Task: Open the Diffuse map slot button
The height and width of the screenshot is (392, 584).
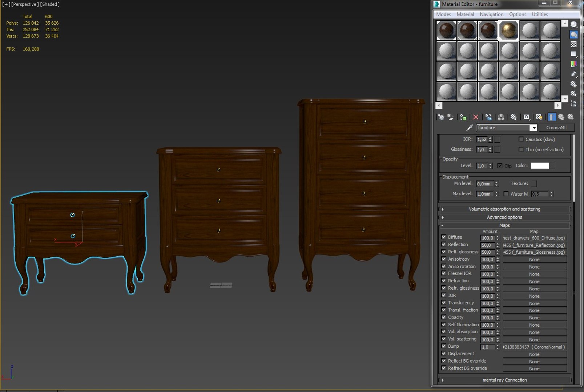Action: click(x=534, y=238)
